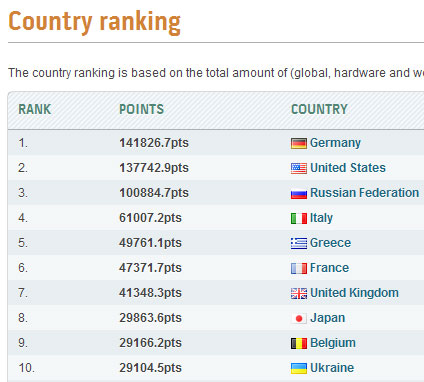The image size is (424, 382).
Task: Click the Greece flag icon
Action: 299,244
